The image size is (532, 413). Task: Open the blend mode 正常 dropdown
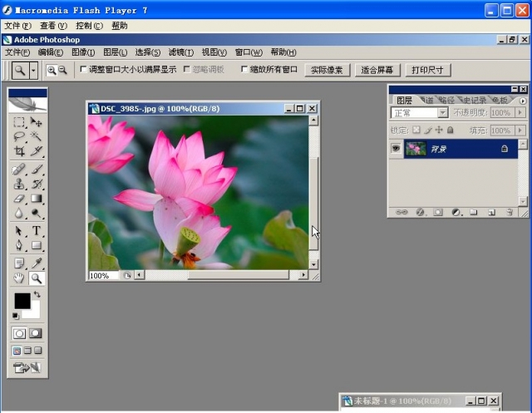click(x=442, y=112)
